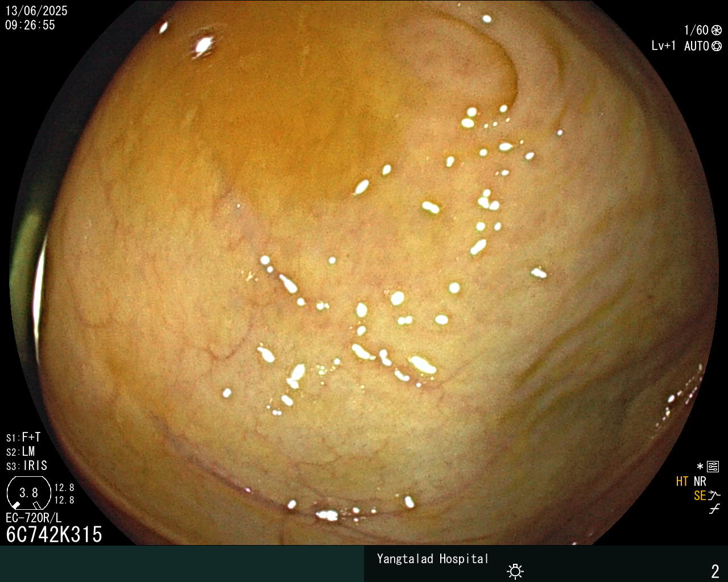Click the scope model EC-720R/L

pos(34,518)
